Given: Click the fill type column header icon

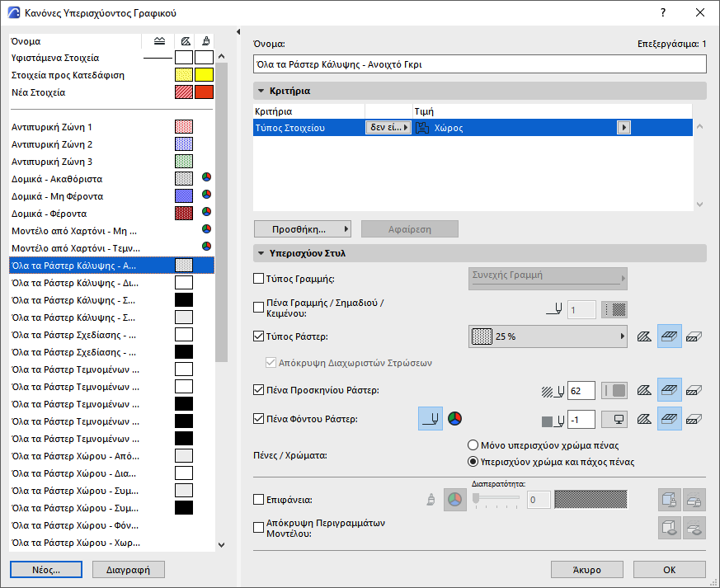Looking at the screenshot, I should (186, 41).
